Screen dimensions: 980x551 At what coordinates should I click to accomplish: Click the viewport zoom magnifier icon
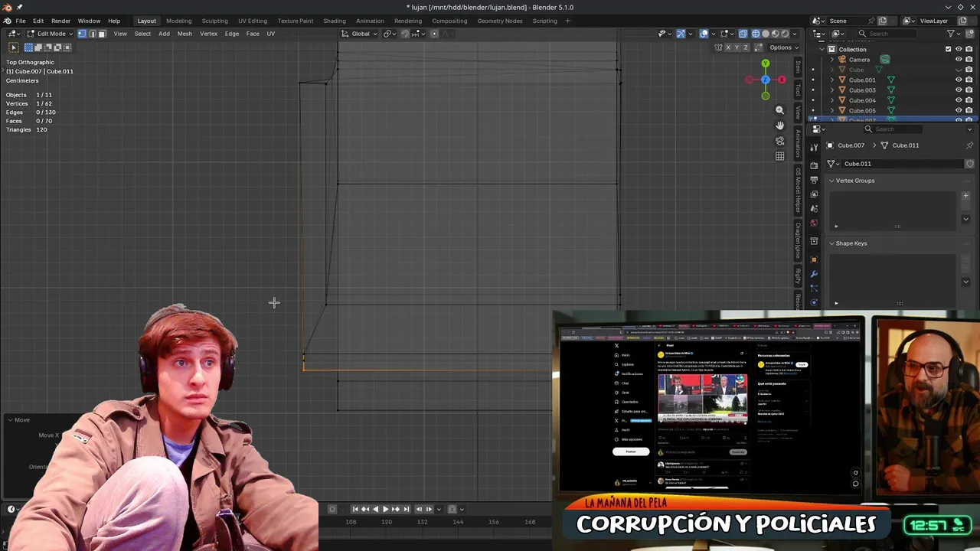pos(779,110)
